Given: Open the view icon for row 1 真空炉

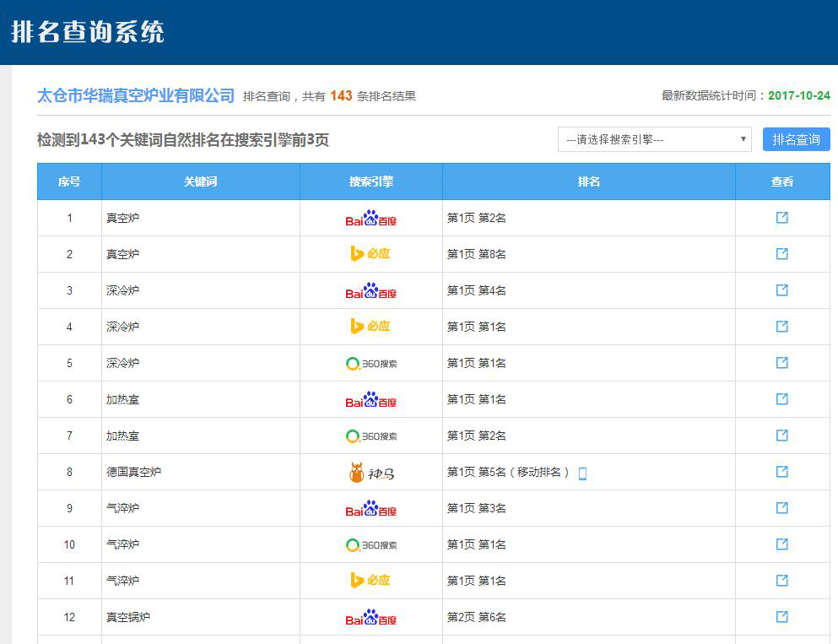Looking at the screenshot, I should pyautogui.click(x=781, y=218).
